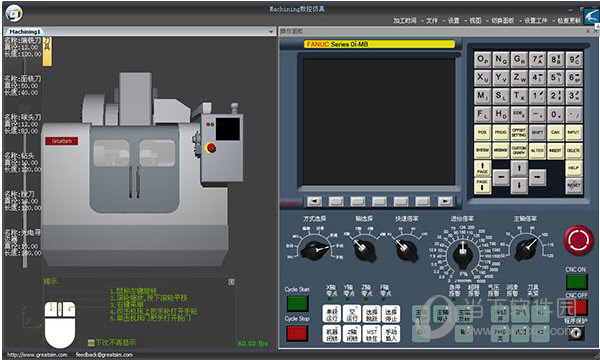Click the EOB key on keypad
This screenshot has width=600, height=360.
(x=519, y=114)
